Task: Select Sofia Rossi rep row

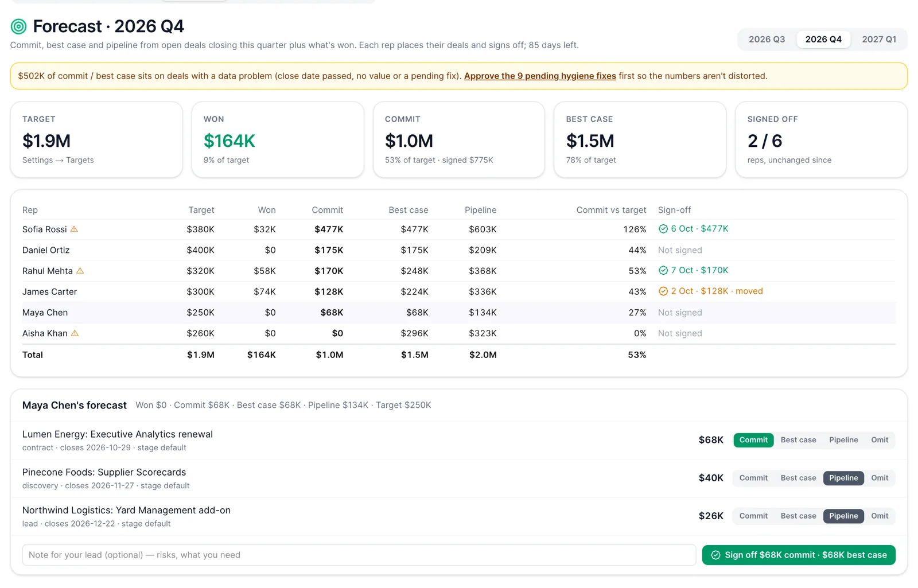Action: (x=459, y=229)
